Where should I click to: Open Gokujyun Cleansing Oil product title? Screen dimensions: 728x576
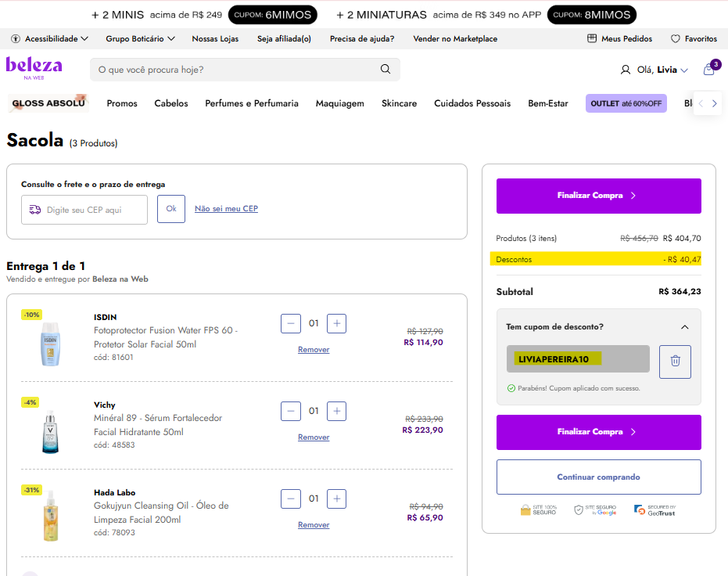coord(161,513)
